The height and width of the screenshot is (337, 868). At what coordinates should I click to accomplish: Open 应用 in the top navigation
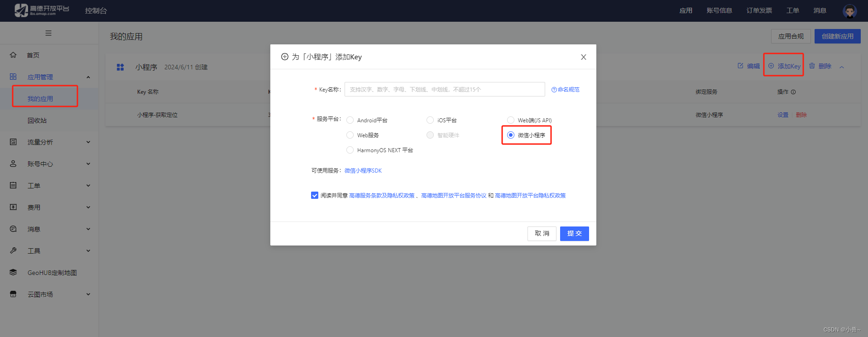click(686, 10)
